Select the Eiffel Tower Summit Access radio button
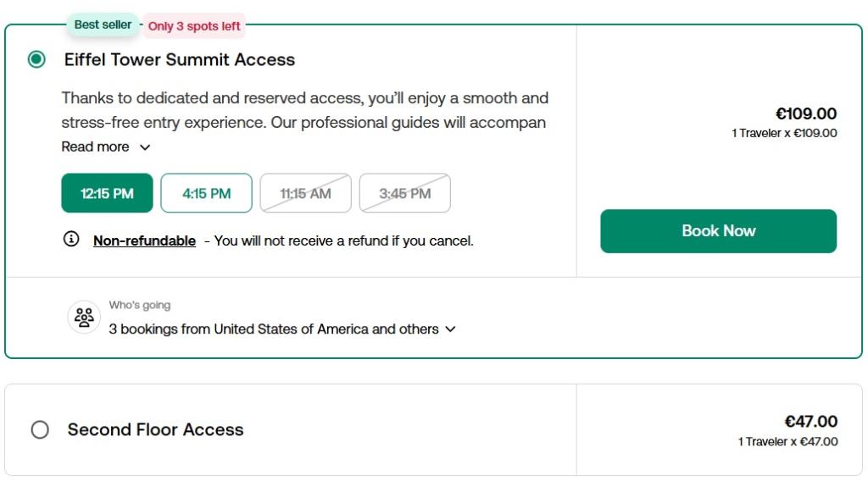The height and width of the screenshot is (481, 868). (36, 59)
